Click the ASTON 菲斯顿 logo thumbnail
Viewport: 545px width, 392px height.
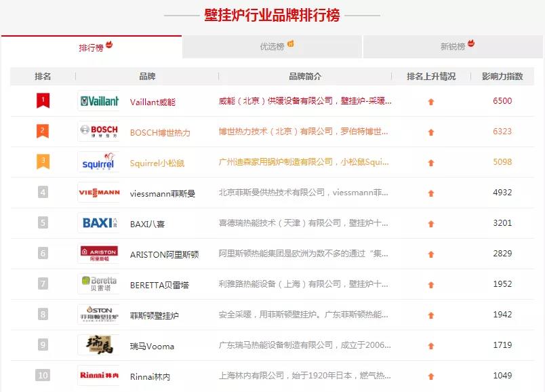(99, 315)
